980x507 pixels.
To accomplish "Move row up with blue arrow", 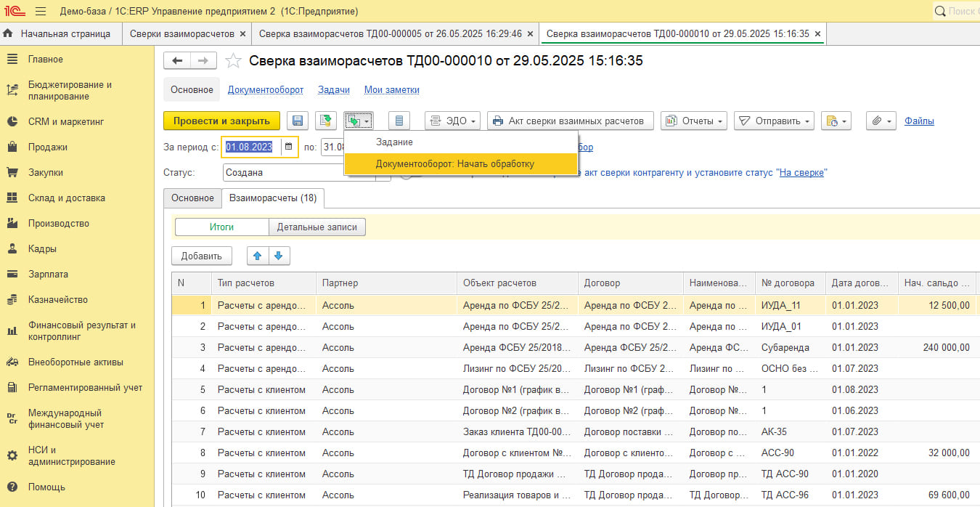I will [x=257, y=256].
